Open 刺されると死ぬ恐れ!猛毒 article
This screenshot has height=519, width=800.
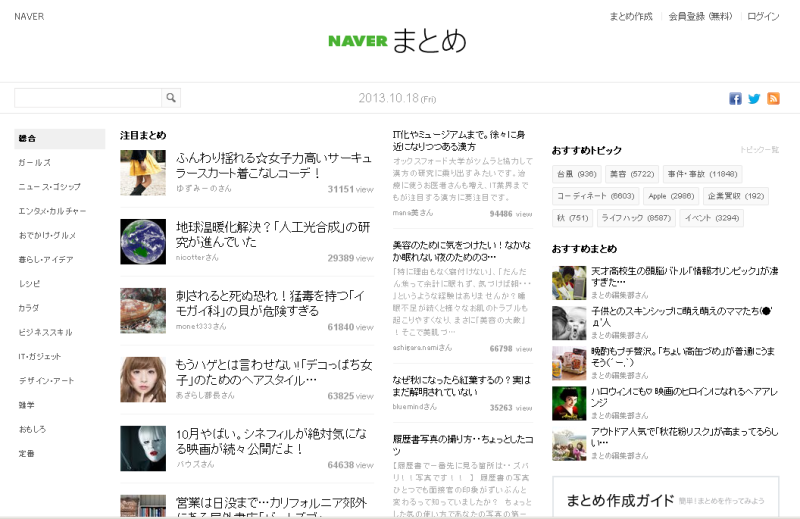pos(270,303)
